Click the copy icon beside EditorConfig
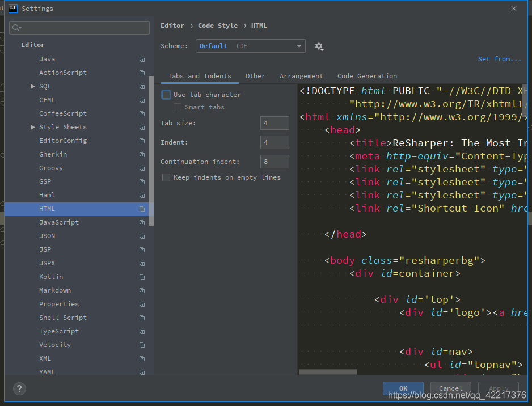Image resolution: width=532 pixels, height=406 pixels. coord(142,141)
